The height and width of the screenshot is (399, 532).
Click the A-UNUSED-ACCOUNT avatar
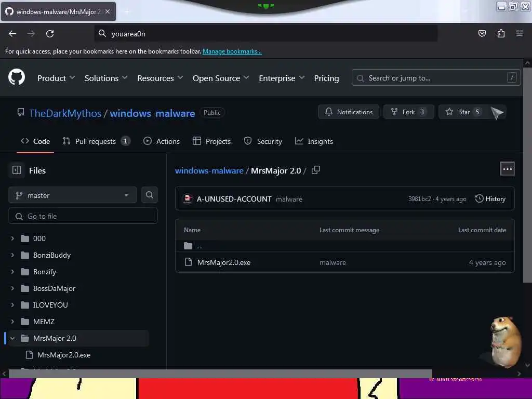coord(188,199)
